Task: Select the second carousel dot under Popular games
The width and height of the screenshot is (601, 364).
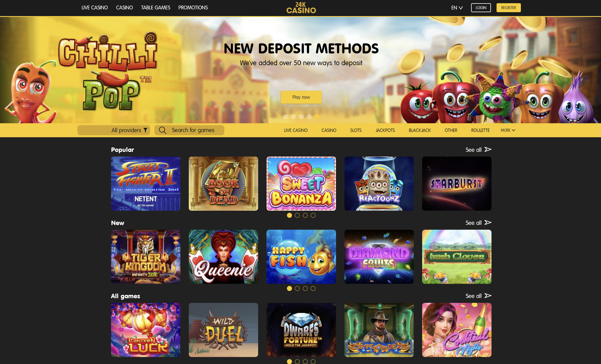Action: pos(297,215)
